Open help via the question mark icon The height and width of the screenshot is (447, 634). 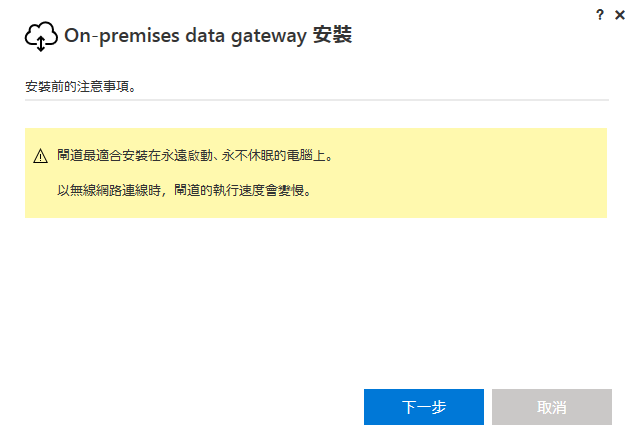pos(600,14)
